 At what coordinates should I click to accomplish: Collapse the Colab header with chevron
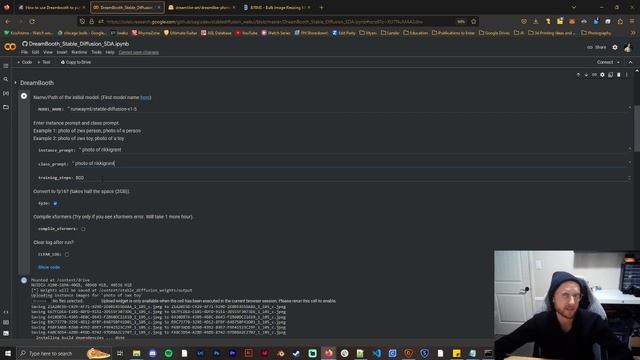(x=630, y=62)
